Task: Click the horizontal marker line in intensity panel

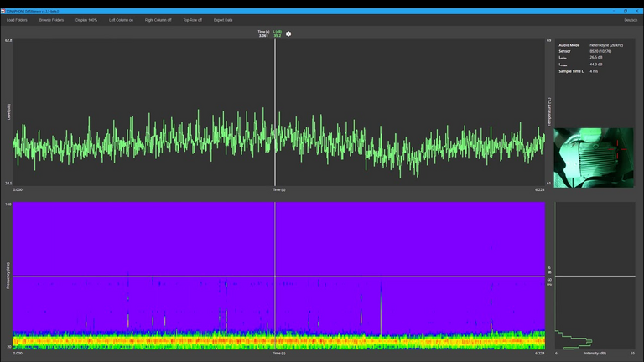Action: coord(594,277)
